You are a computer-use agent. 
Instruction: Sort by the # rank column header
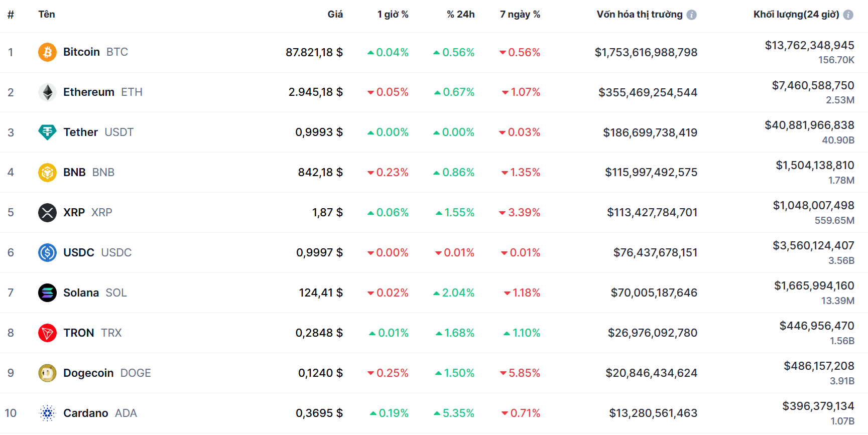pos(11,15)
